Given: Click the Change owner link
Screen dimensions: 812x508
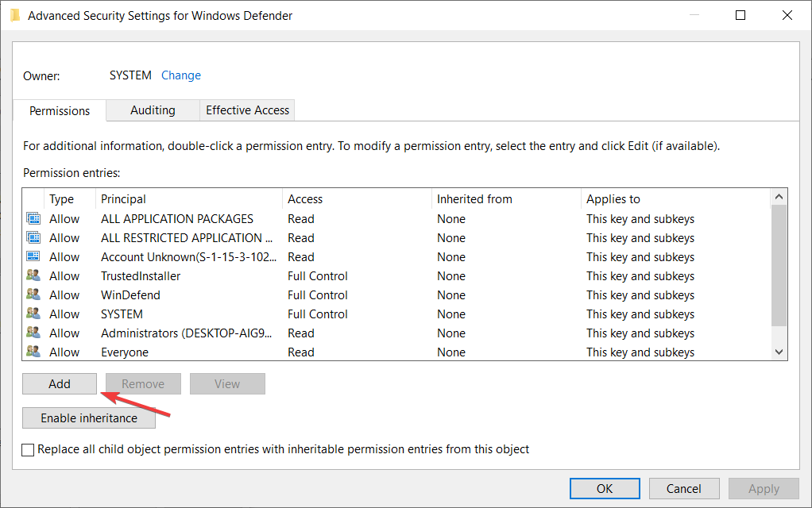Looking at the screenshot, I should point(181,75).
